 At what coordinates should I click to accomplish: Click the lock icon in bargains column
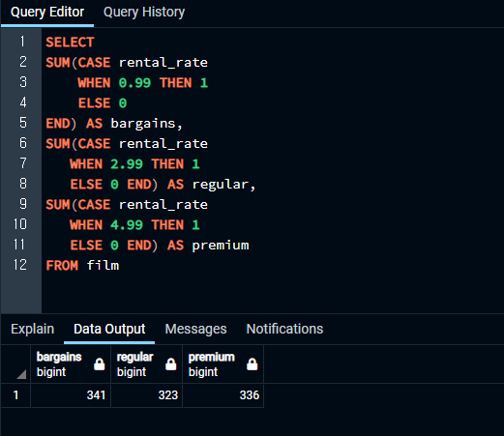coord(100,364)
